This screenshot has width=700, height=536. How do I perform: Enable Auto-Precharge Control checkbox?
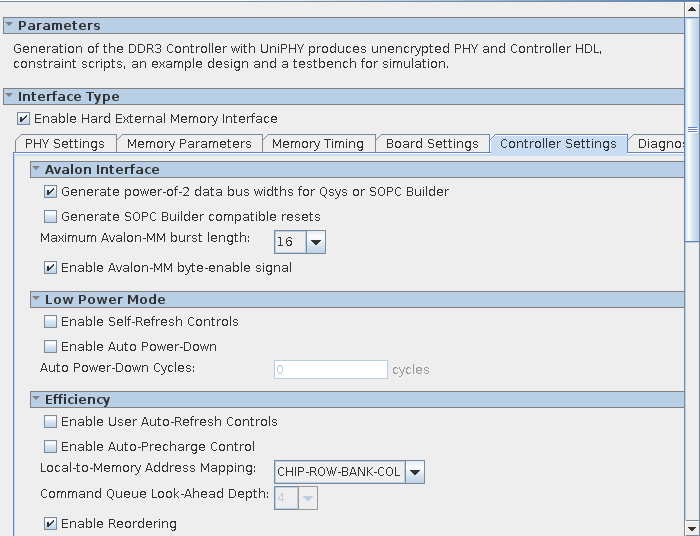(51, 447)
